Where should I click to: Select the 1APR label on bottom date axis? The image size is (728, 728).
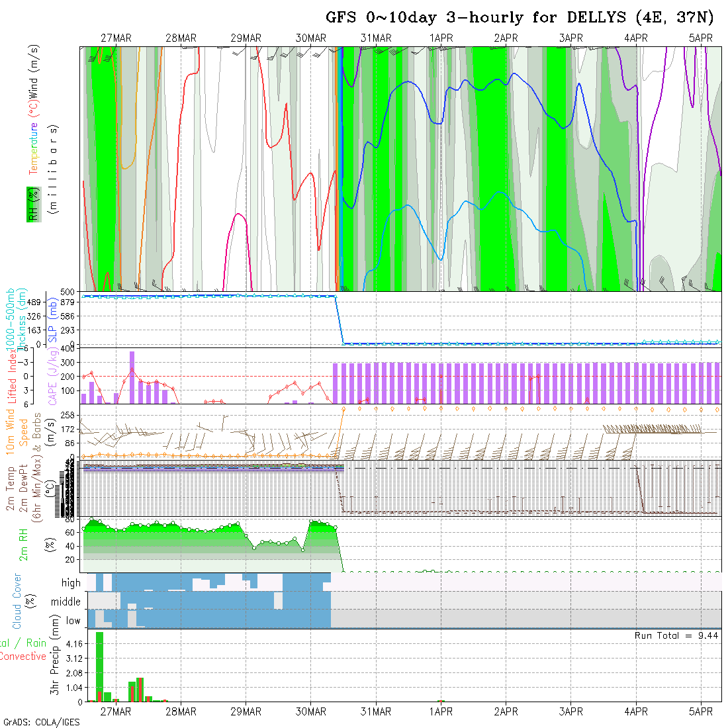441,712
